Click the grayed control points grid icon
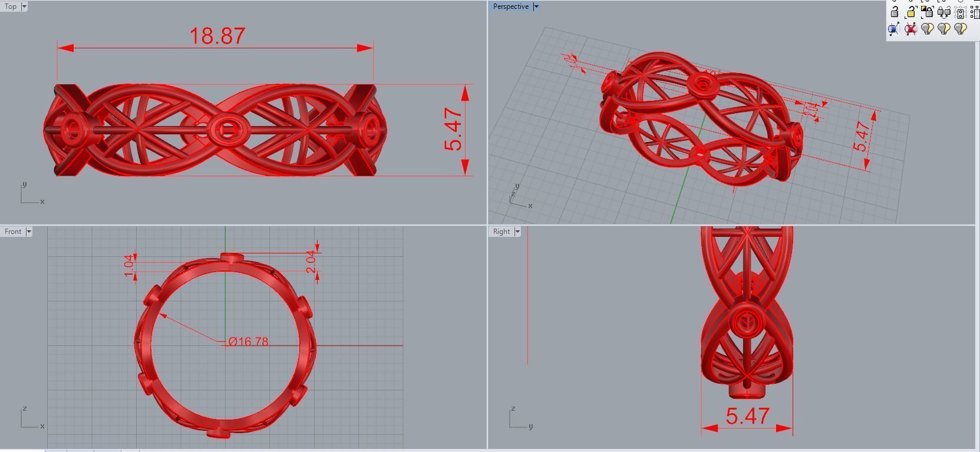This screenshot has width=980, height=452. tap(960, 12)
